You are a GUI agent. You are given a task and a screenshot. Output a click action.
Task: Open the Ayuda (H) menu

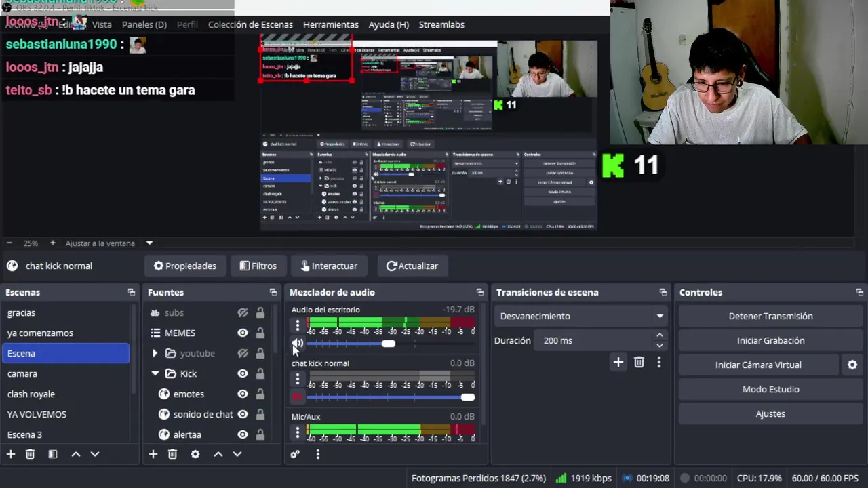click(389, 24)
